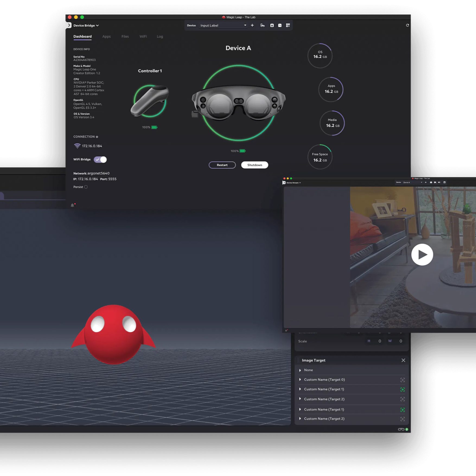Open the Device Stream module dropdown
The image size is (476, 476).
click(293, 183)
